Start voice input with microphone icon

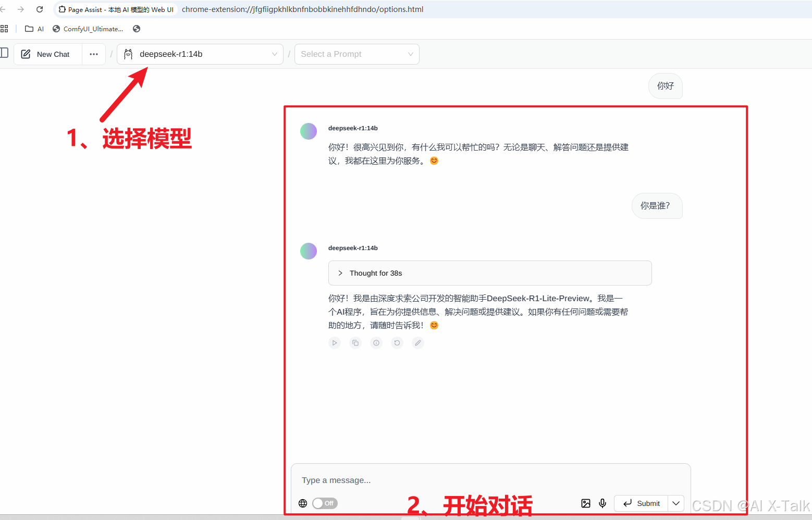click(x=602, y=503)
